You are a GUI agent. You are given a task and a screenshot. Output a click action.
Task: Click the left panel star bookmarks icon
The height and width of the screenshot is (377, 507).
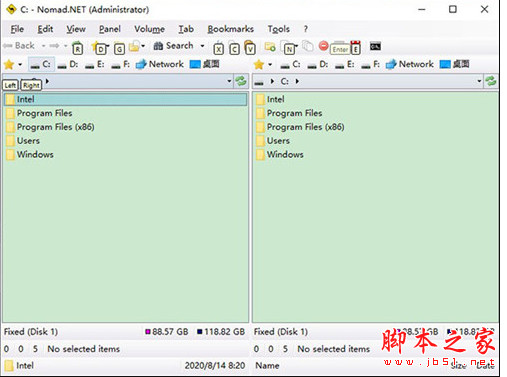(9, 64)
